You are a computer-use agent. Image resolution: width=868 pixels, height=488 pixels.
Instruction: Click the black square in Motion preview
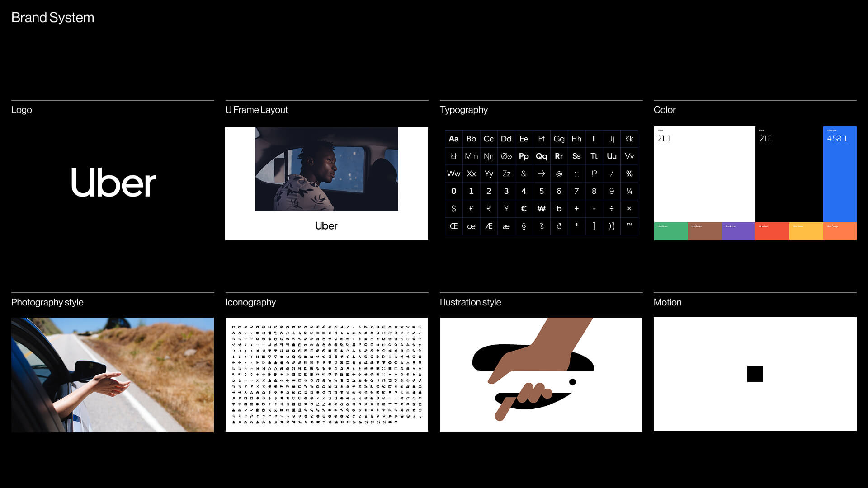point(755,374)
